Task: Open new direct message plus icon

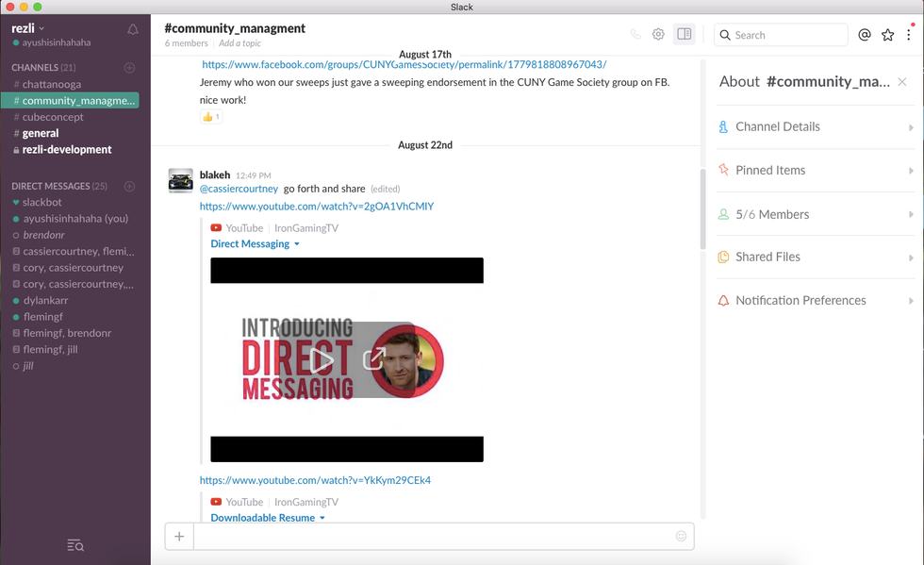Action: pyautogui.click(x=130, y=186)
